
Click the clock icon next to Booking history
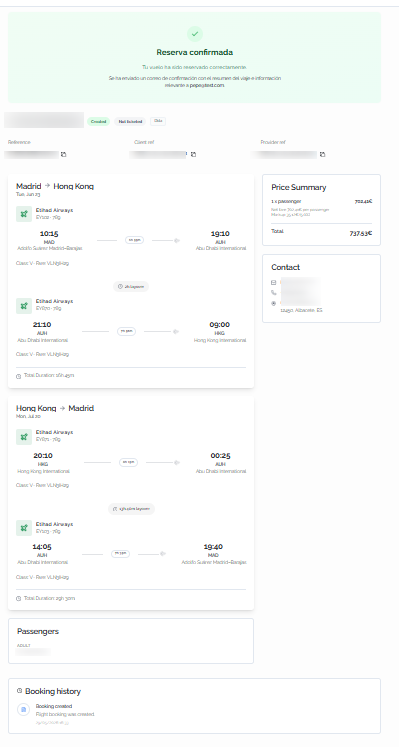pyautogui.click(x=20, y=690)
